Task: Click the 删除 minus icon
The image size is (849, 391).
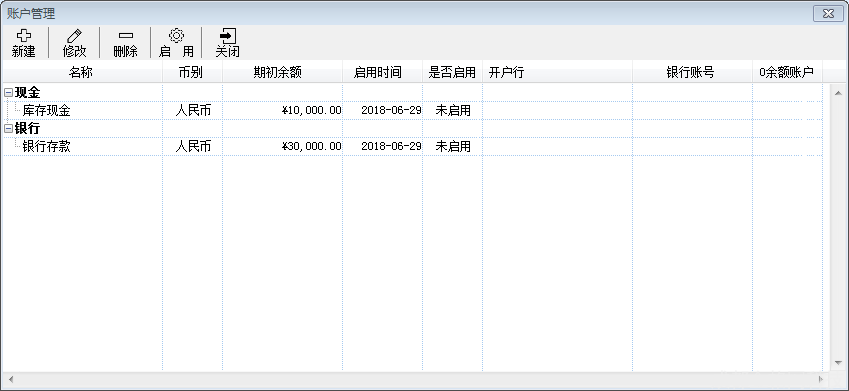Action: coord(125,36)
